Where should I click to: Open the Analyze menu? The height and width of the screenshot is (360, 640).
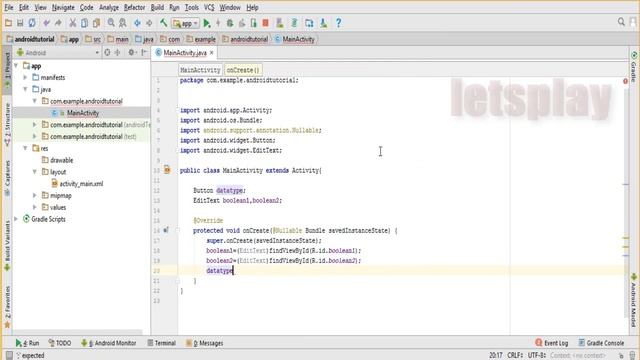tap(109, 7)
